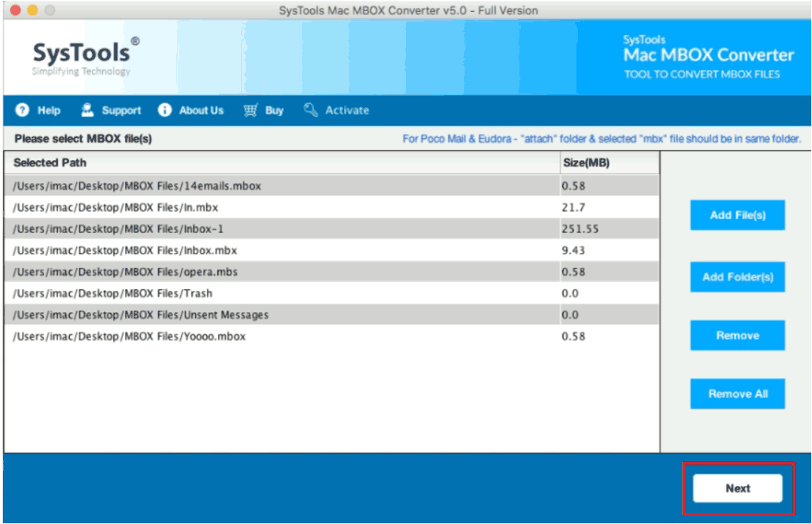Screen dimensions: 812x524
Task: Click the 251.55 size value
Action: coord(580,229)
